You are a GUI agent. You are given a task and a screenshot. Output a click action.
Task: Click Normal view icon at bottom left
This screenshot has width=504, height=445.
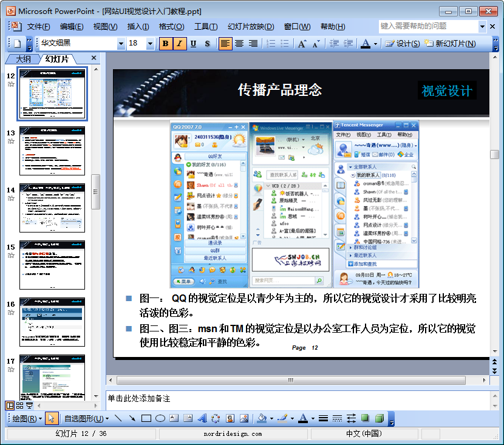point(10,406)
